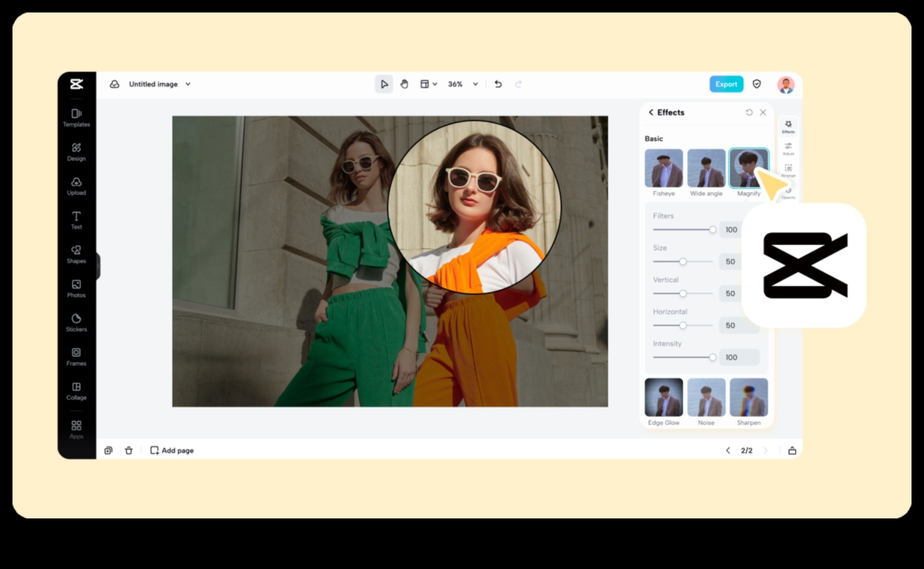This screenshot has height=569, width=924.
Task: Delete page using trash icon
Action: tap(129, 450)
